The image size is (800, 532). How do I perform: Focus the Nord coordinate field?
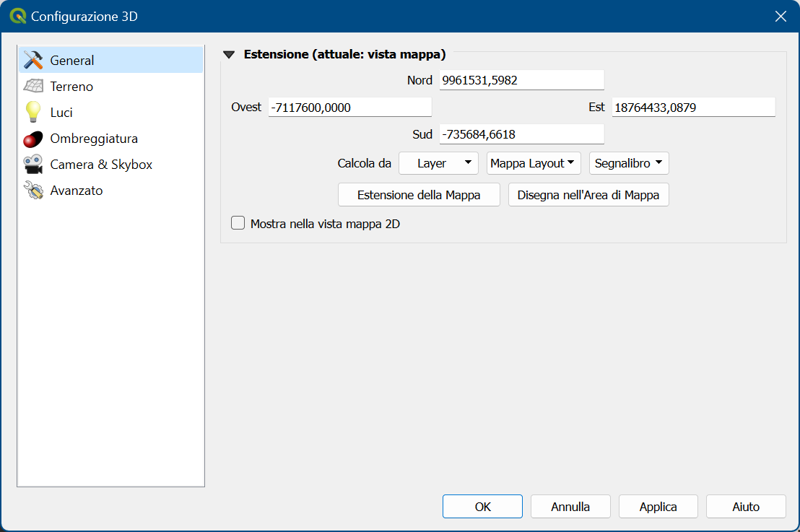tap(522, 80)
